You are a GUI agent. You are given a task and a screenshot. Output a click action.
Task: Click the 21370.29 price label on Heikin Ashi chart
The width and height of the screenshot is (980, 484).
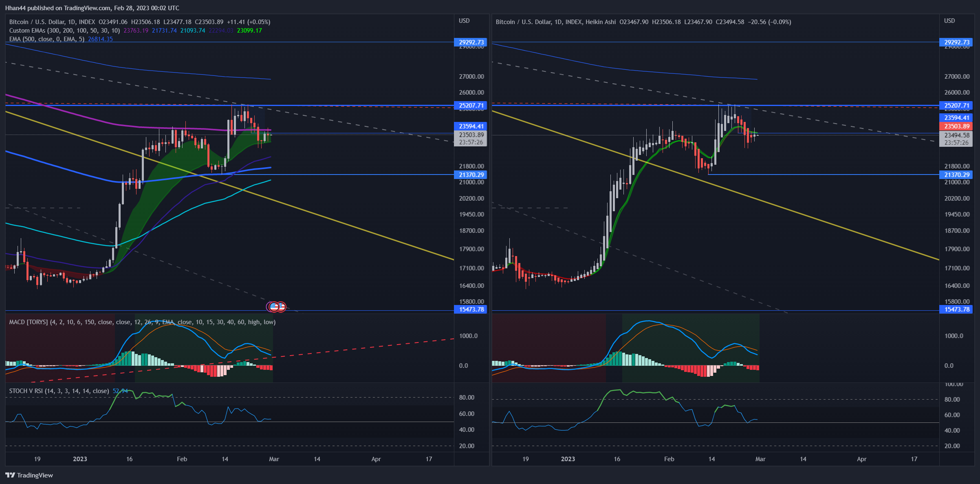(956, 175)
